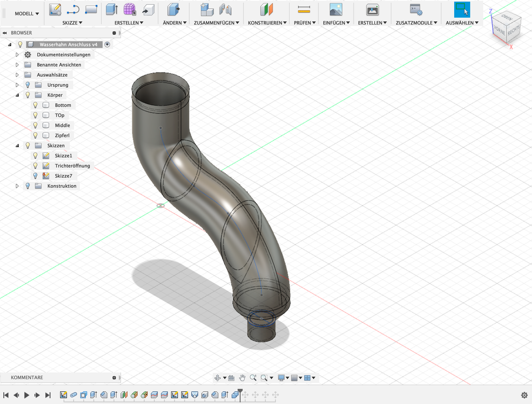Toggle visibility bulb for Bottom body
This screenshot has height=404, width=532.
pyautogui.click(x=35, y=105)
